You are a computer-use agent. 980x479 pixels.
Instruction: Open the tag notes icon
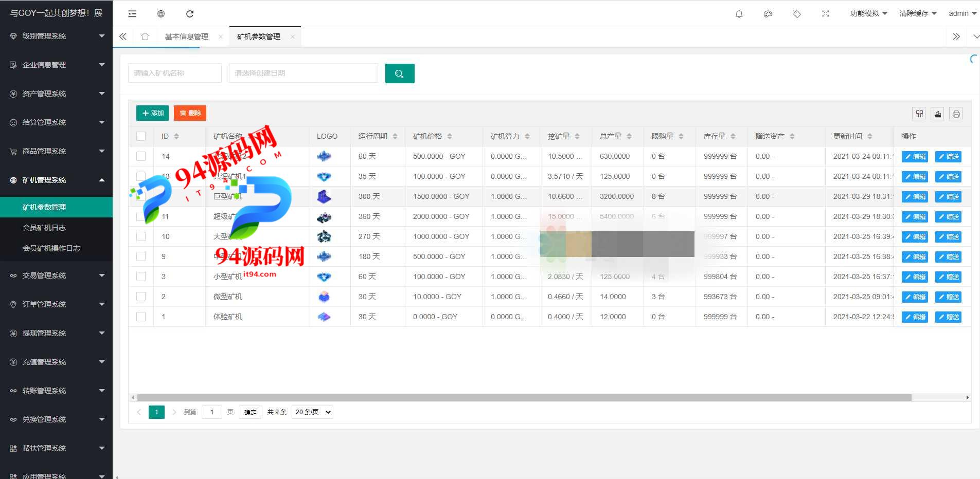pos(797,14)
